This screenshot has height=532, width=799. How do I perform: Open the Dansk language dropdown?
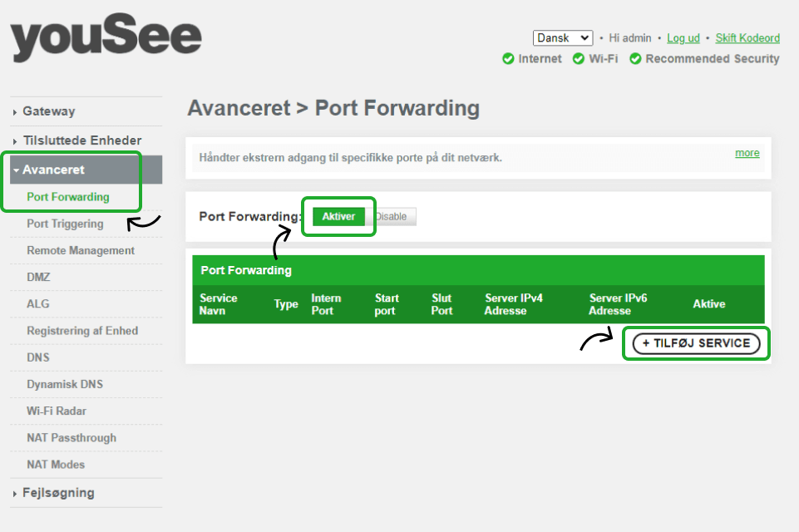pos(563,37)
